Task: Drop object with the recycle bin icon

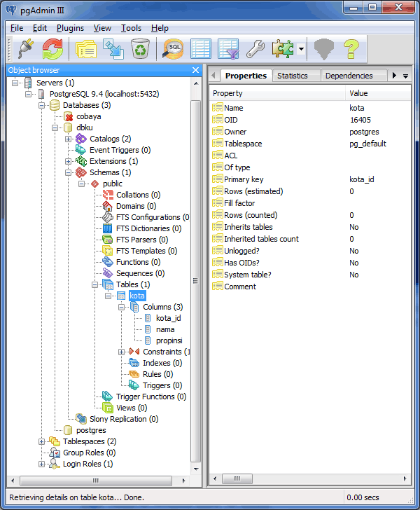Action: tap(141, 49)
